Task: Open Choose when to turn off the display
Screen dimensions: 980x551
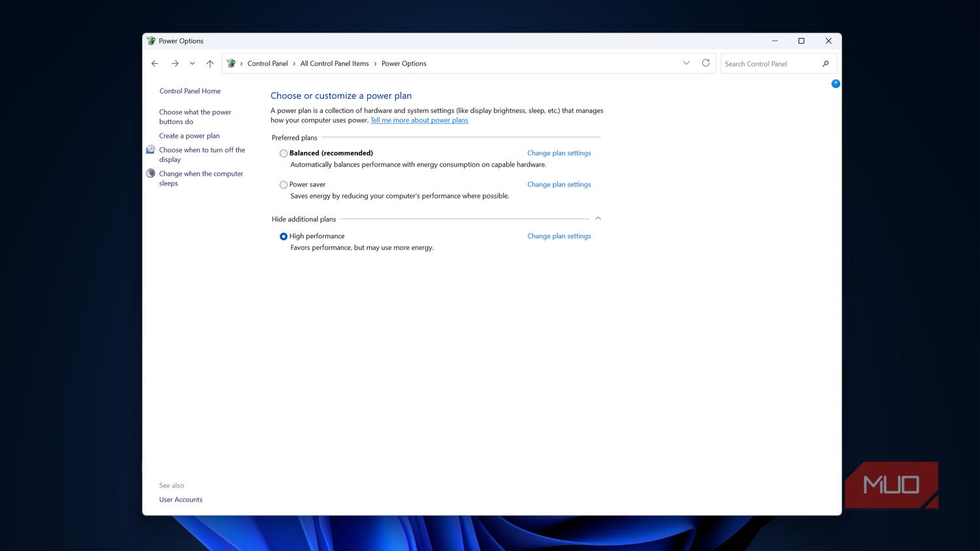Action: click(x=202, y=155)
